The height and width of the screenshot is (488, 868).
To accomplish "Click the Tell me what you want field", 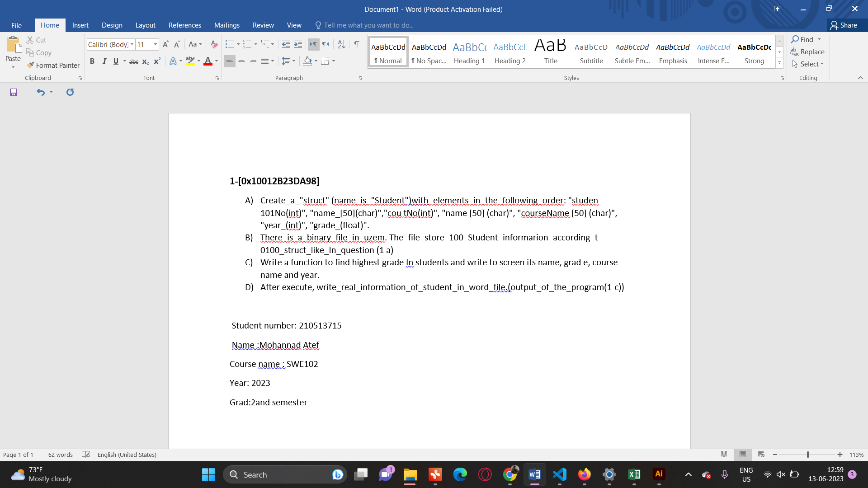I will [x=368, y=25].
